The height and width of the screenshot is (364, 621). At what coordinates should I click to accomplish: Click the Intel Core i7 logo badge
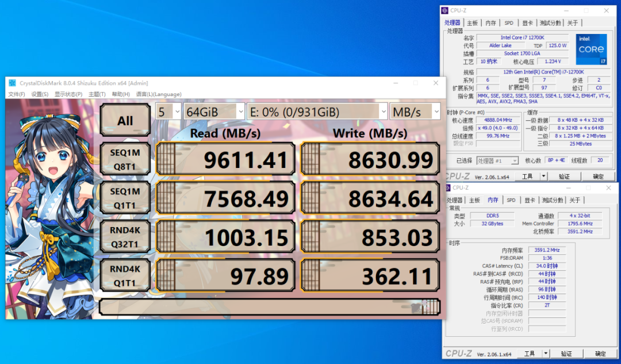(591, 49)
